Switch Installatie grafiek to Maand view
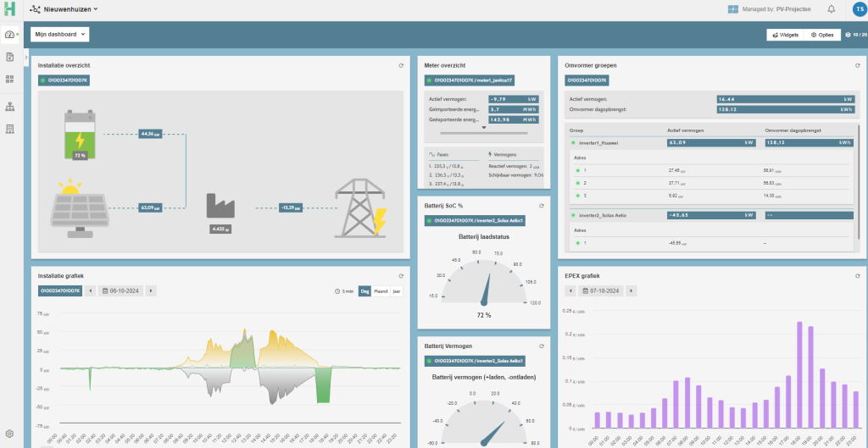868x448 pixels. [x=381, y=291]
